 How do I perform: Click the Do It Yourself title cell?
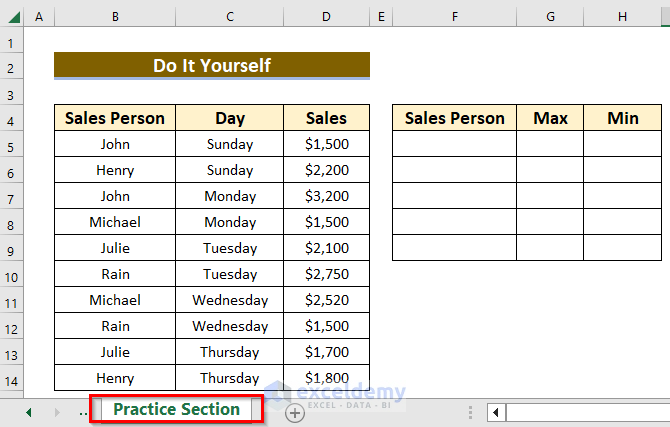coord(212,66)
